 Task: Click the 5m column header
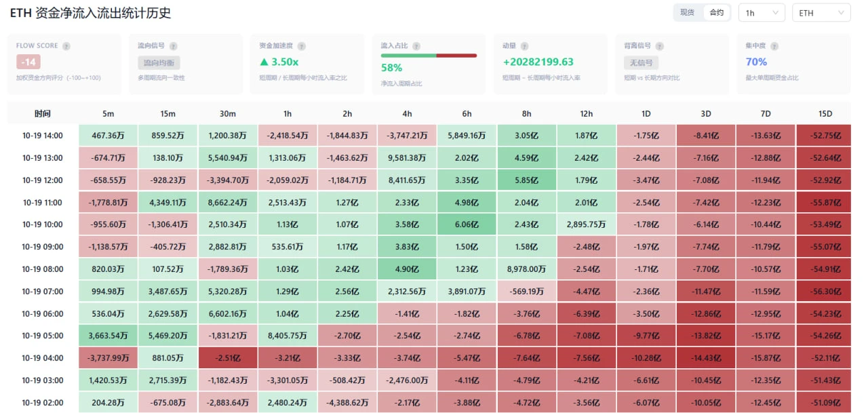tap(108, 113)
